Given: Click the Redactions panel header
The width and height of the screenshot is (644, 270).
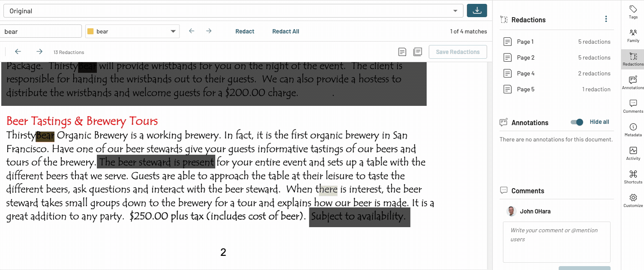Looking at the screenshot, I should pos(528,20).
